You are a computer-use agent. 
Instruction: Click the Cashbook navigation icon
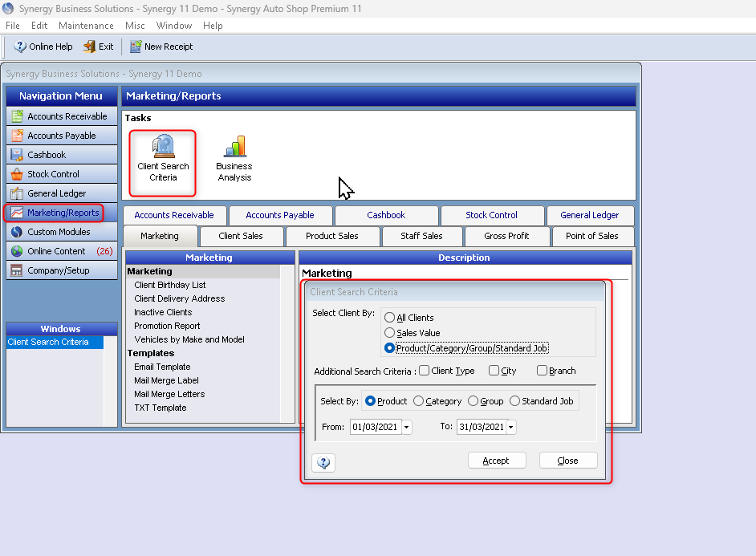17,155
